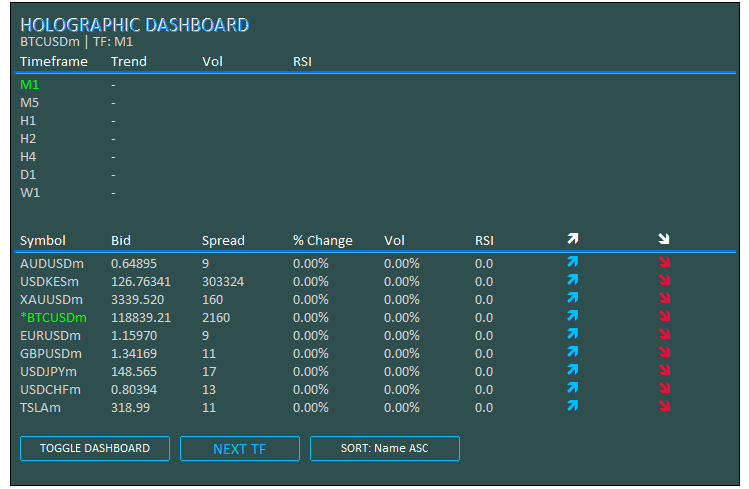Select the H1 timeframe row
This screenshot has height=489, width=749.
click(28, 121)
